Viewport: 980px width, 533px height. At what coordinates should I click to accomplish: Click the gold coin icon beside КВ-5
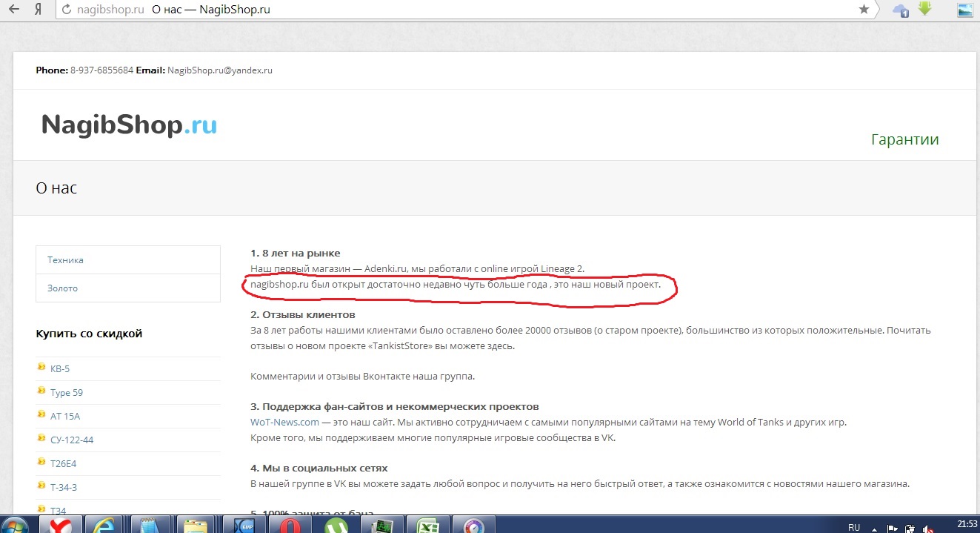41,367
